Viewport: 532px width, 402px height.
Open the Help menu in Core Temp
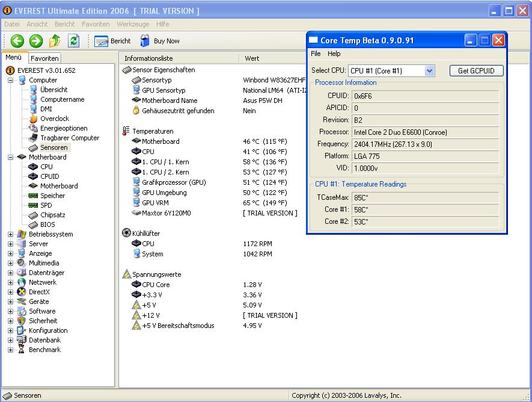coord(334,54)
